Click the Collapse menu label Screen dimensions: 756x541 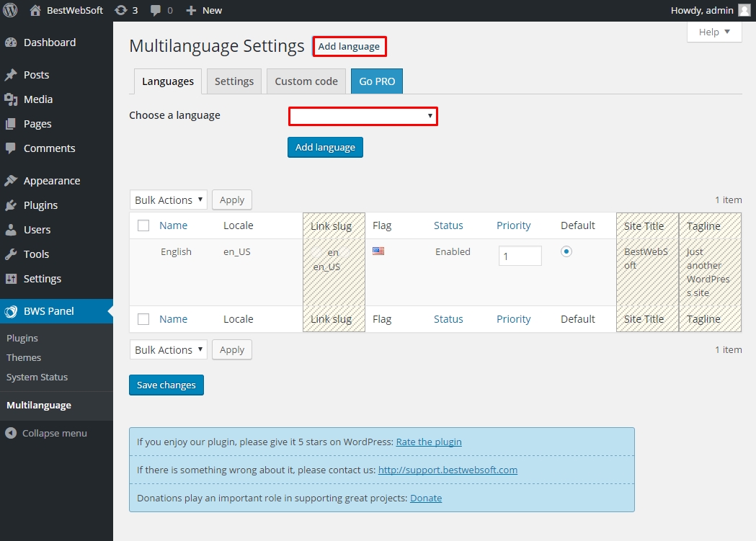click(55, 433)
